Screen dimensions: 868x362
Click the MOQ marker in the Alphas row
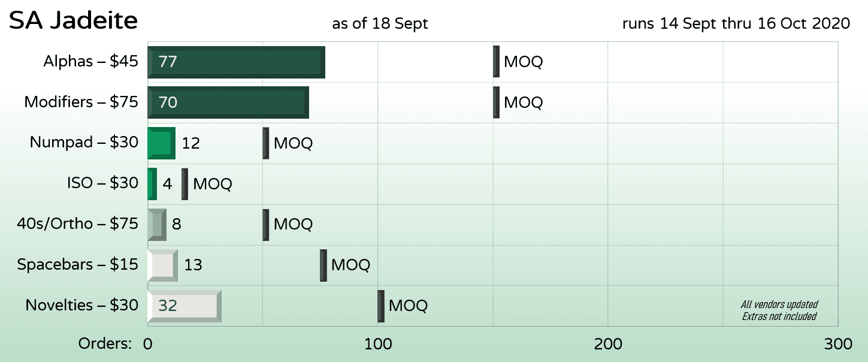496,62
